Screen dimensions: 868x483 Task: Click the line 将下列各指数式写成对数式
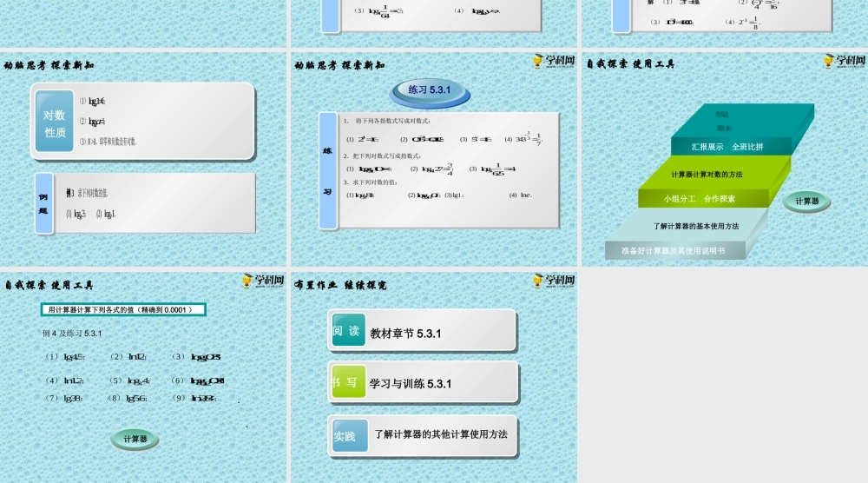pos(392,121)
